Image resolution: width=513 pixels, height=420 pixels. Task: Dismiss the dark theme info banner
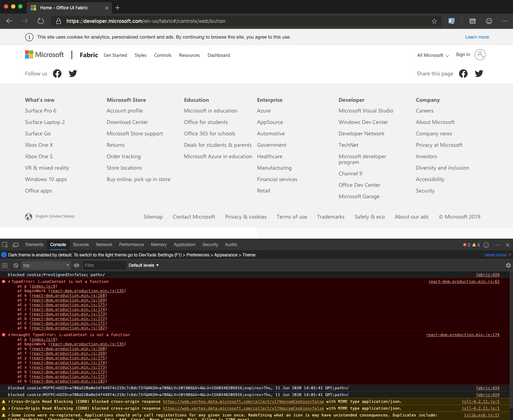tap(510, 255)
